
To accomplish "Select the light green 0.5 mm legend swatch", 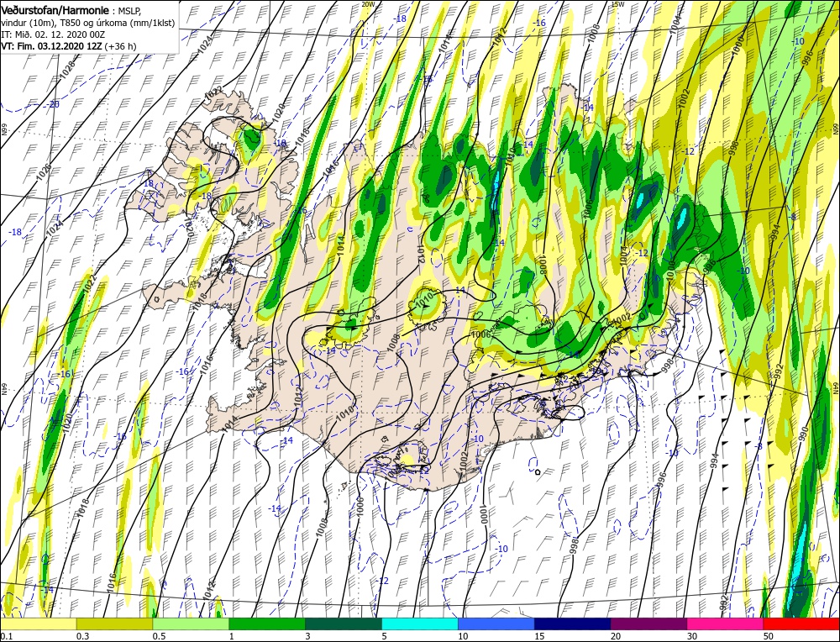I will click(191, 624).
